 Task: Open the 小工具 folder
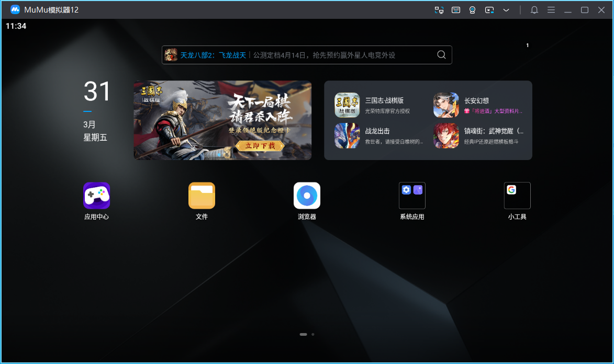click(517, 196)
